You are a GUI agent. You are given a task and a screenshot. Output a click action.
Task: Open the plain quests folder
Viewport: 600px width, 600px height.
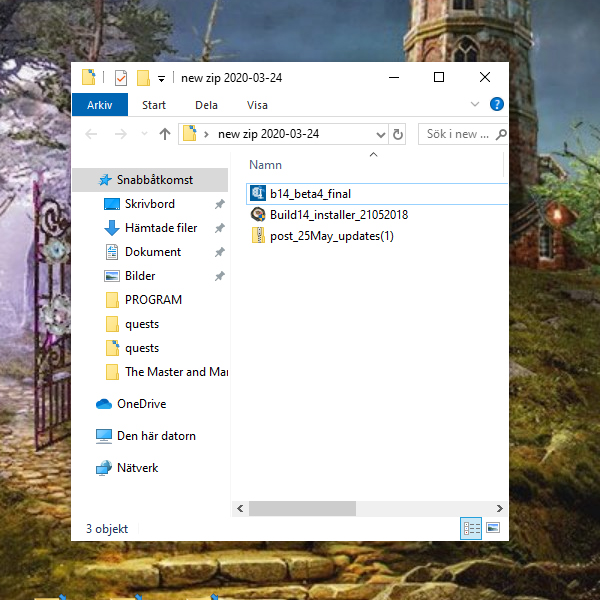[x=142, y=324]
